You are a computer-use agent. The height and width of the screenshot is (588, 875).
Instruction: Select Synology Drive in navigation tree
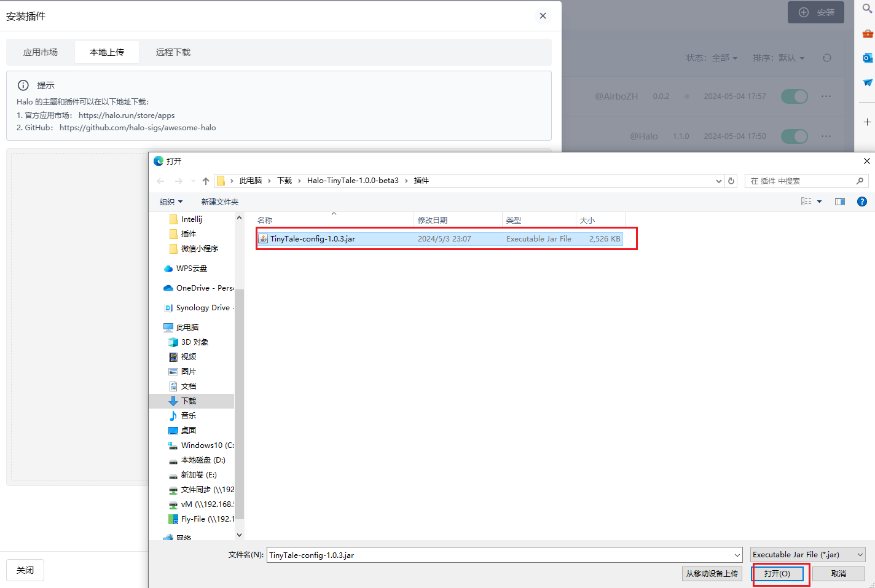tap(198, 308)
